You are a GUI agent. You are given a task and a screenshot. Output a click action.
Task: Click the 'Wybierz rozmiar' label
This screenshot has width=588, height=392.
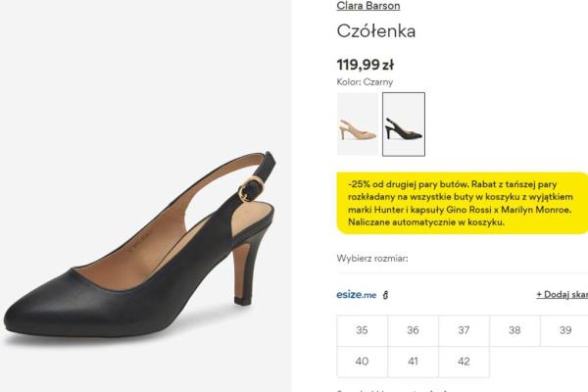pyautogui.click(x=372, y=259)
